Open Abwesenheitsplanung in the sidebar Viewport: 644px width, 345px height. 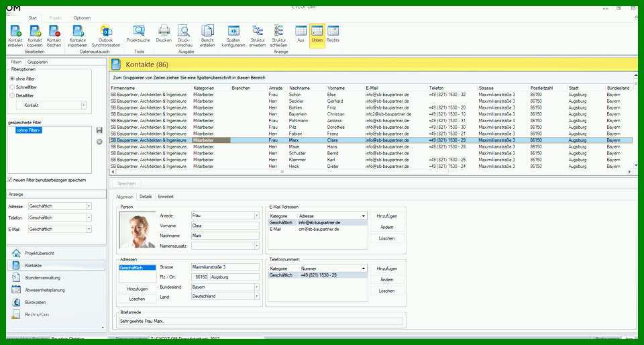(56, 290)
